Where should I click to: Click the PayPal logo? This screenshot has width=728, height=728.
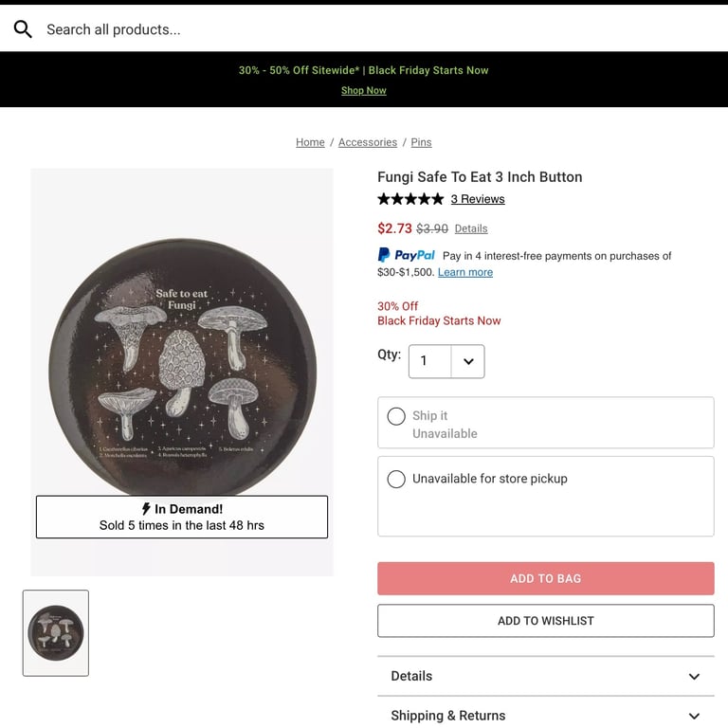[407, 255]
